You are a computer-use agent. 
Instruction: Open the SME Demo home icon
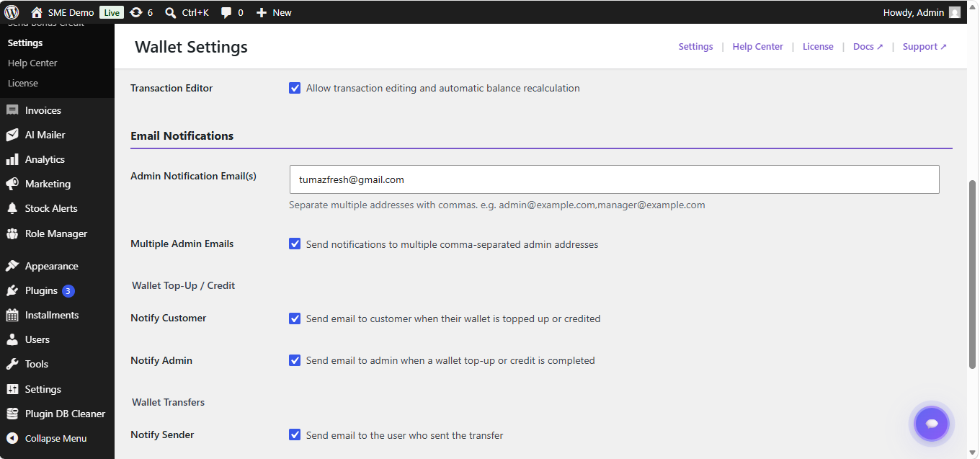37,12
